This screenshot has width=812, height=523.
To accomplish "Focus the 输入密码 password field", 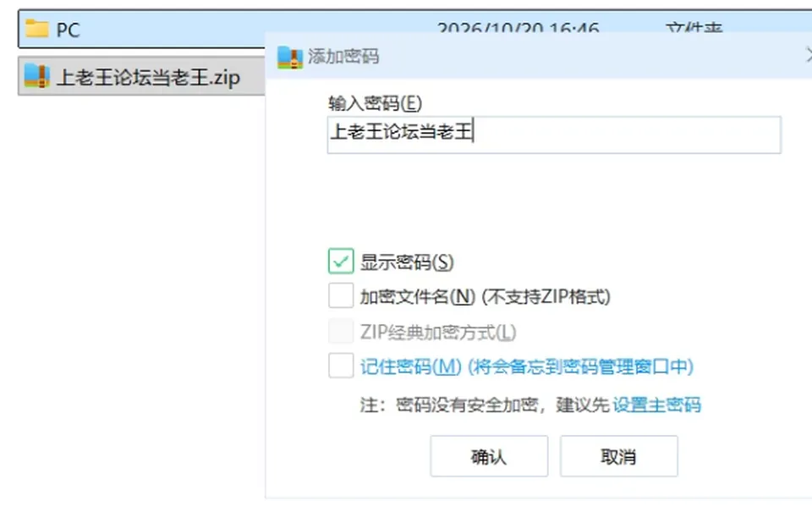I will [x=554, y=135].
